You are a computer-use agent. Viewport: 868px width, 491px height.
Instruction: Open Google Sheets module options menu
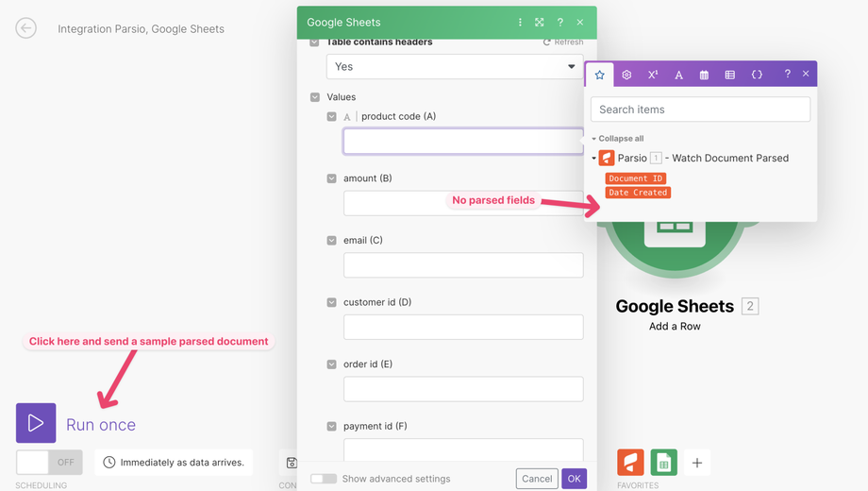520,22
